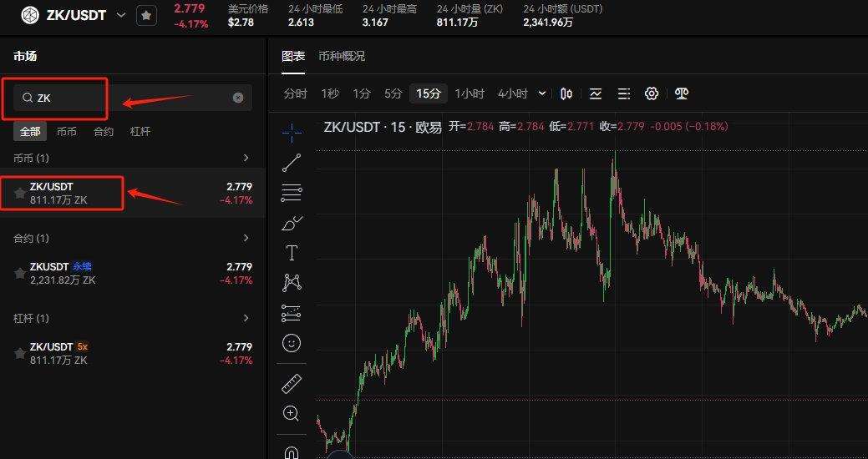Image resolution: width=868 pixels, height=459 pixels.
Task: Select the 1小时 timeframe
Action: [470, 93]
